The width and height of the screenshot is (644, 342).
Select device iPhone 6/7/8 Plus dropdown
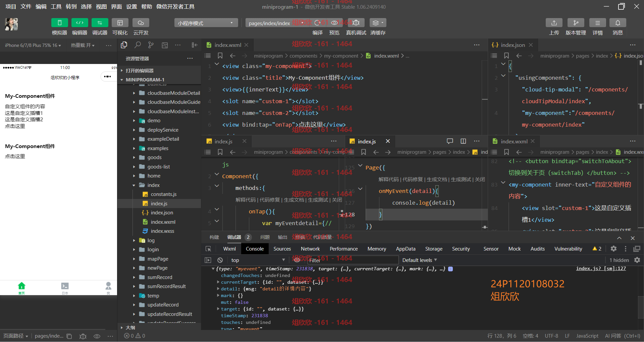[x=33, y=45]
